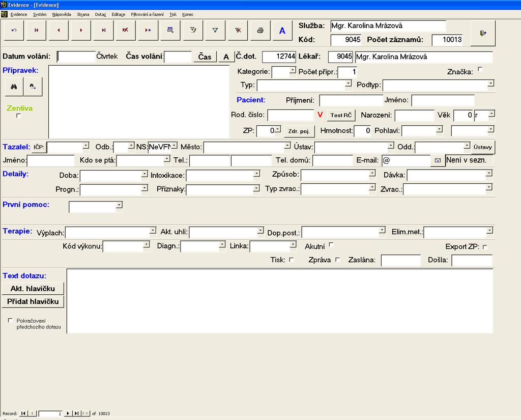Go to next record toolbar arrow
521x420 pixels.
pos(81,30)
